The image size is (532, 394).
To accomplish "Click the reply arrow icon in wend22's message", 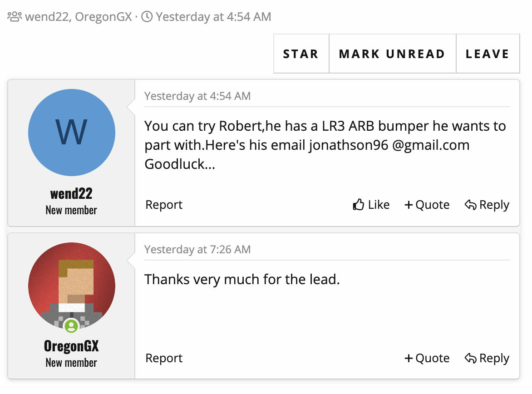I will click(x=470, y=205).
